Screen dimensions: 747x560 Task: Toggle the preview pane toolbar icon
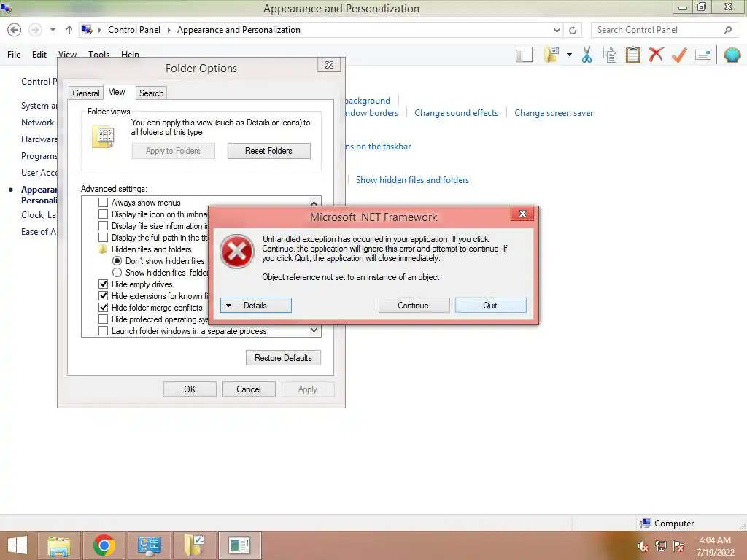click(524, 55)
